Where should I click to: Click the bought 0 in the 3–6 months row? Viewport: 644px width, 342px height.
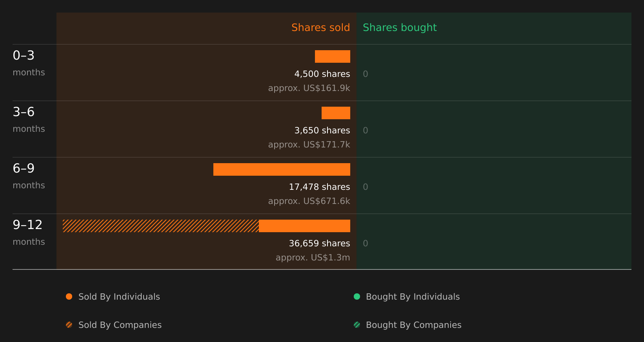[366, 131]
